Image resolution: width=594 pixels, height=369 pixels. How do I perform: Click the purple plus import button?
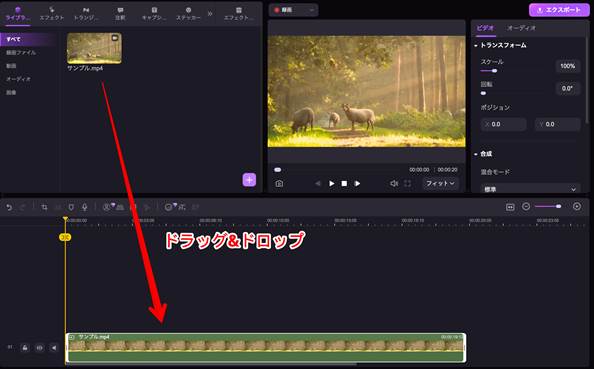[249, 180]
